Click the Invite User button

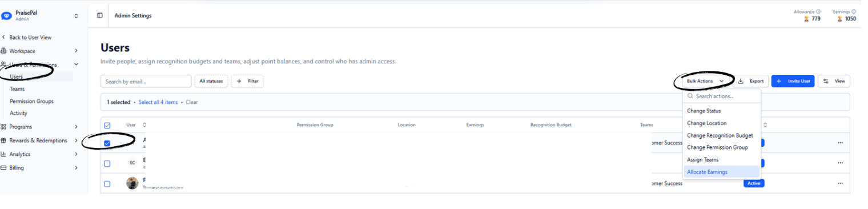pos(793,81)
